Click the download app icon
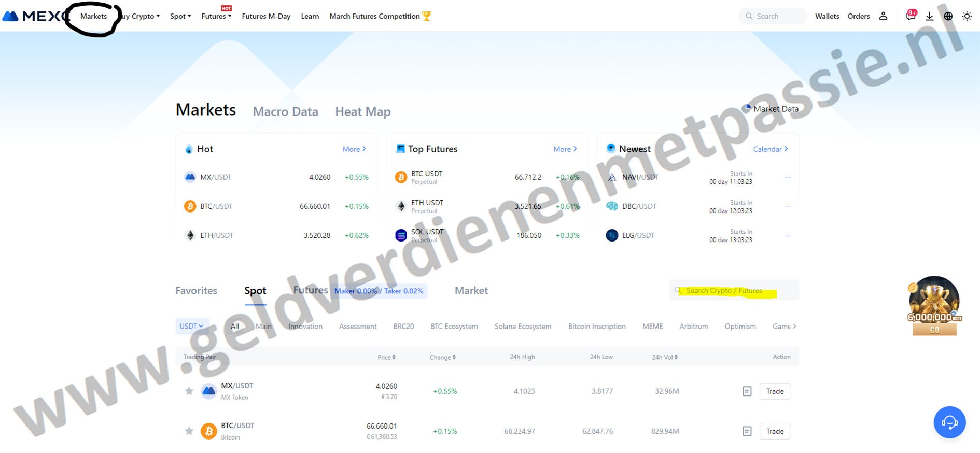 click(929, 16)
